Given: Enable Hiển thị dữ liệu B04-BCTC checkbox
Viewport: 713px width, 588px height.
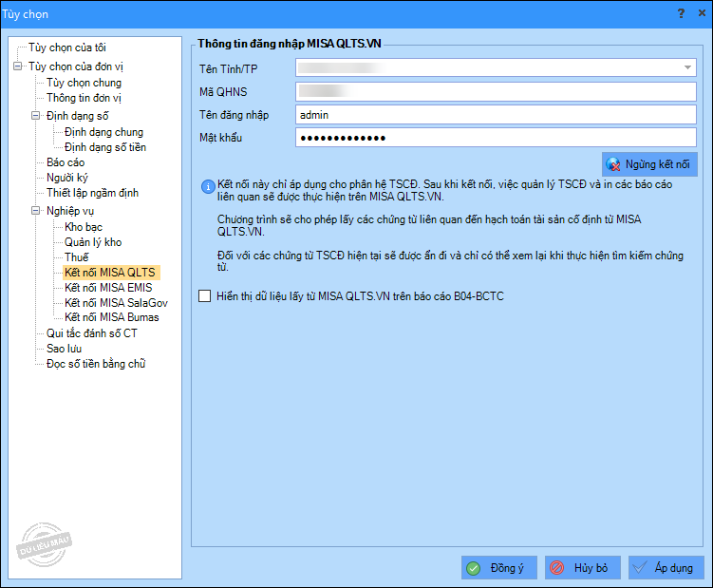Looking at the screenshot, I should pos(205,296).
